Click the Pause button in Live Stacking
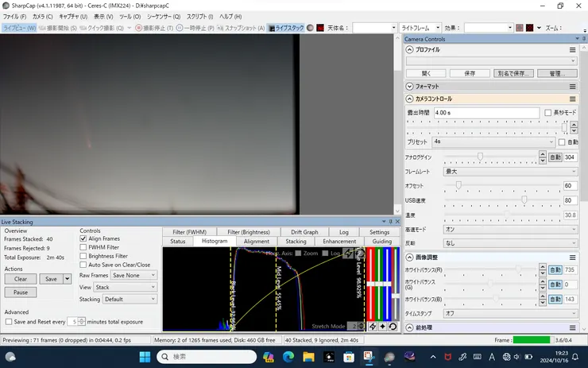Screen dimensions: 588x368 point(21,292)
